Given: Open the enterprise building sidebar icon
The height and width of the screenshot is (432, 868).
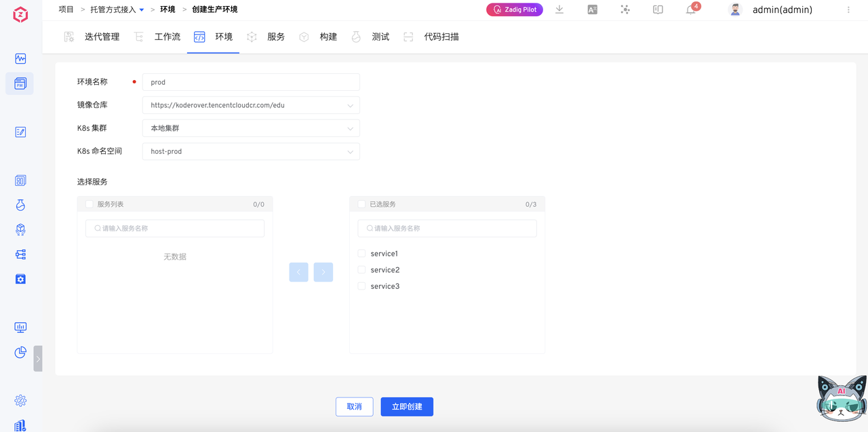Looking at the screenshot, I should (20, 425).
